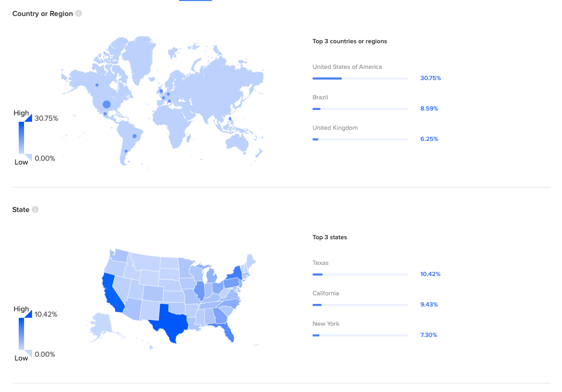Click the Philippines bubble marker on world map

[x=230, y=119]
